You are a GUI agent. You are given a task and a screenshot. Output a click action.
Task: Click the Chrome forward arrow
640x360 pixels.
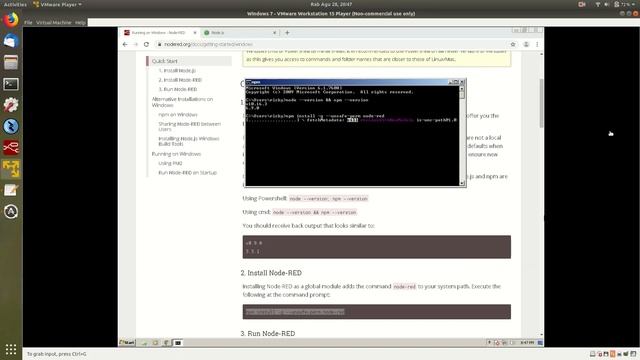(136, 44)
